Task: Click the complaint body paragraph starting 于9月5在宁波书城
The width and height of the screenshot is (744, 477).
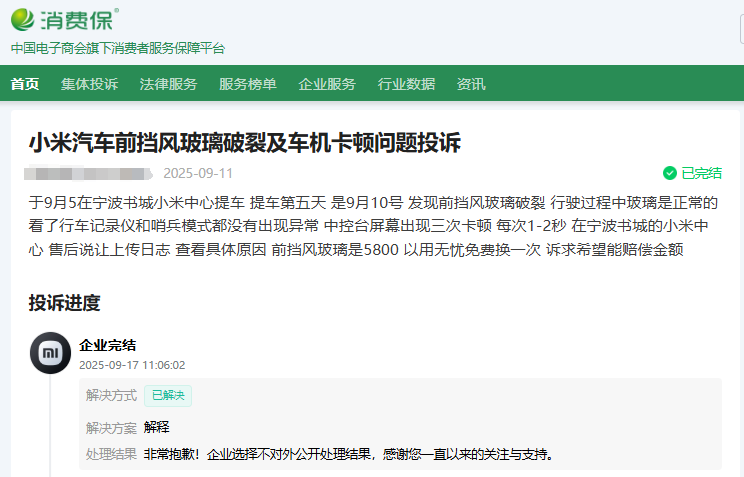Action: pyautogui.click(x=373, y=226)
